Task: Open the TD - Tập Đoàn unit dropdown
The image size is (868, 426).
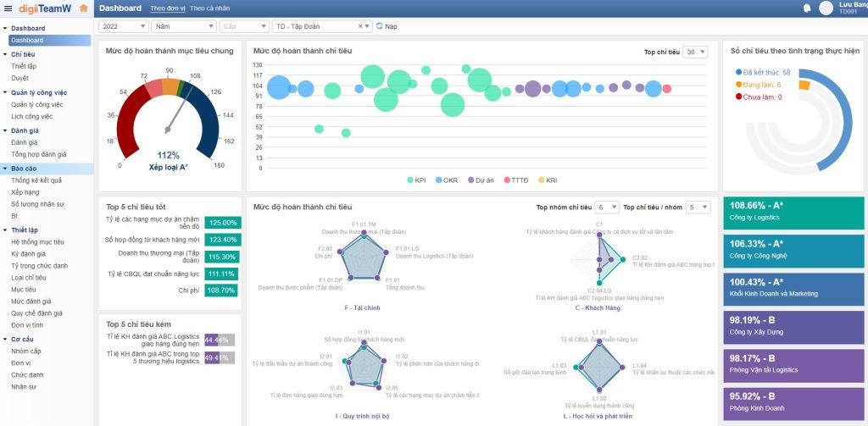Action: [x=322, y=26]
